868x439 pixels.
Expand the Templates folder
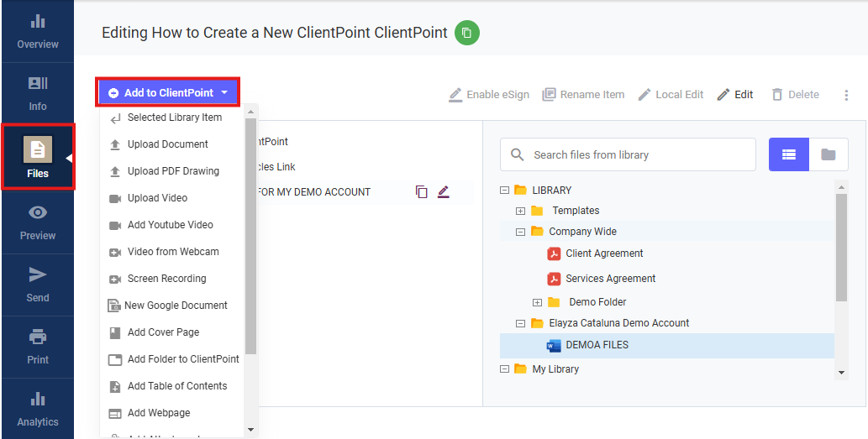tap(520, 211)
